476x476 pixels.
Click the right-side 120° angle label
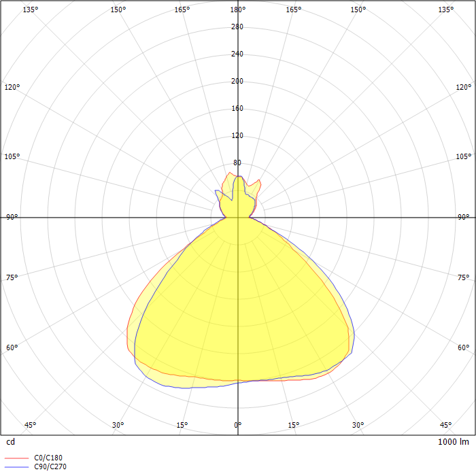pyautogui.click(x=464, y=87)
